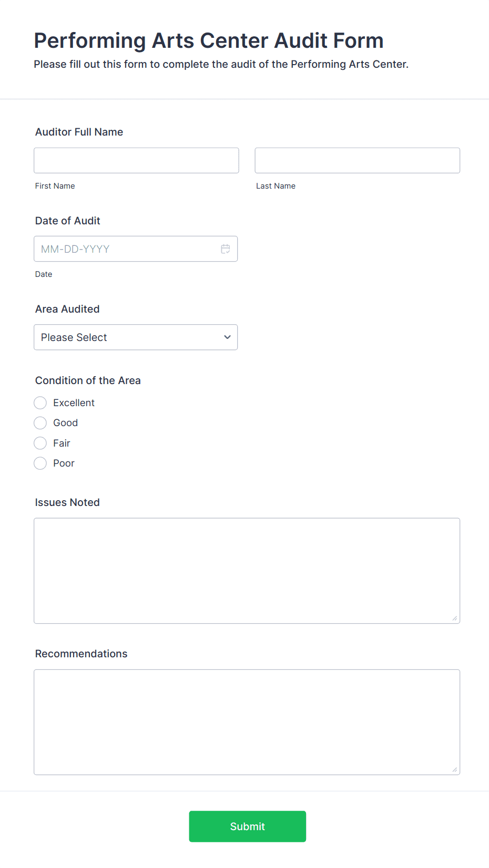The height and width of the screenshot is (868, 489).
Task: Click the Recommendations resize handle
Action: click(455, 770)
